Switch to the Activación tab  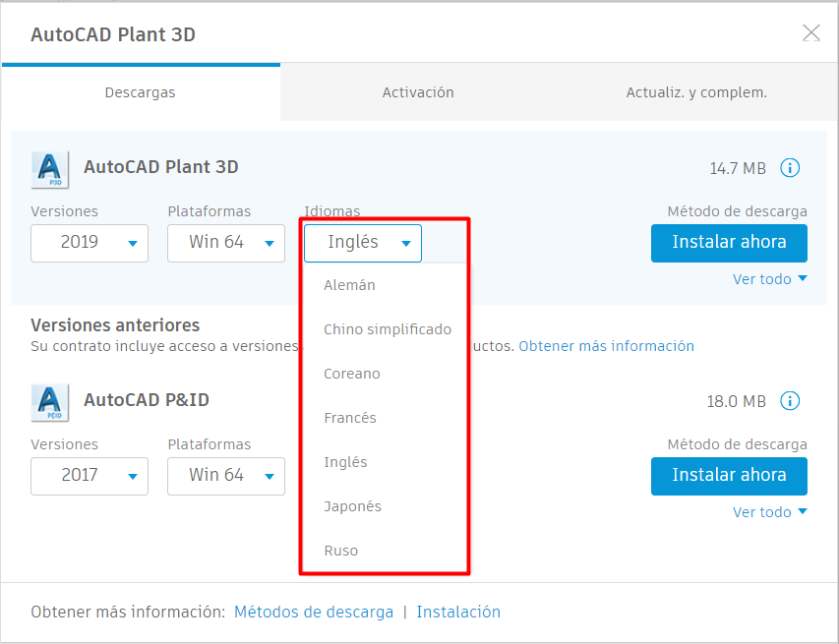coord(417,91)
